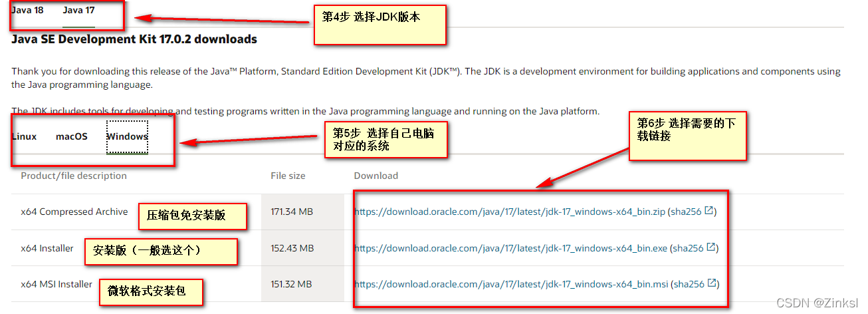Open sha256 link for the zip archive
Screen dimensions: 868x314
coord(687,212)
